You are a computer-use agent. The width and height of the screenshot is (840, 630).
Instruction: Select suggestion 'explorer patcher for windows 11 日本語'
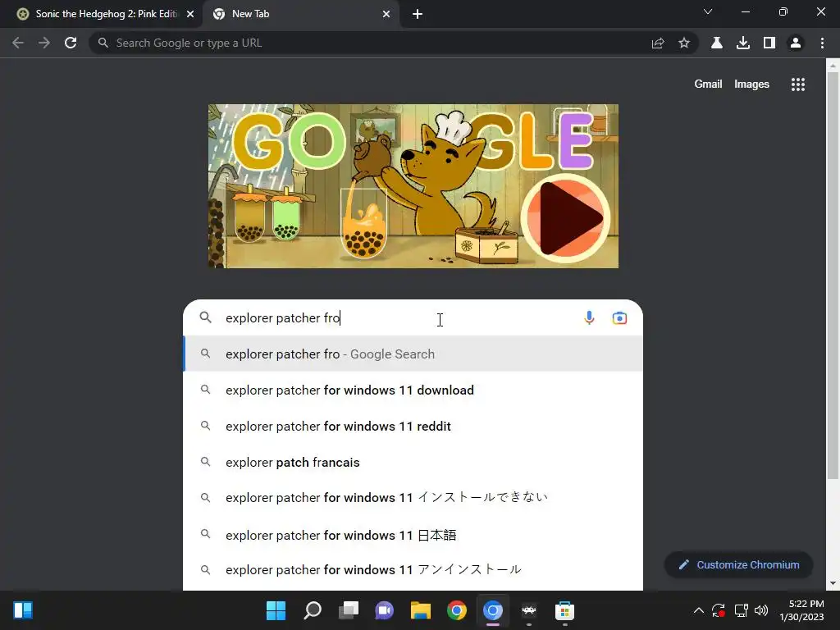[413, 534]
